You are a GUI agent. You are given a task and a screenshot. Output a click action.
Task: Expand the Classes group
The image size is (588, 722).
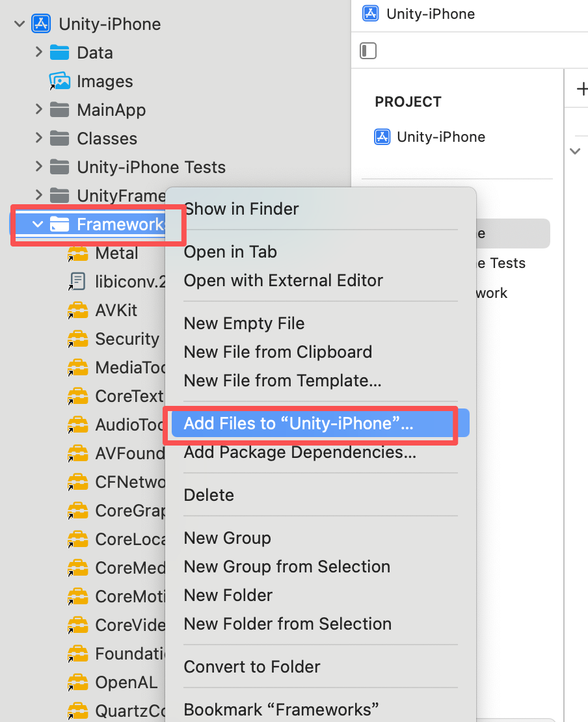click(38, 138)
